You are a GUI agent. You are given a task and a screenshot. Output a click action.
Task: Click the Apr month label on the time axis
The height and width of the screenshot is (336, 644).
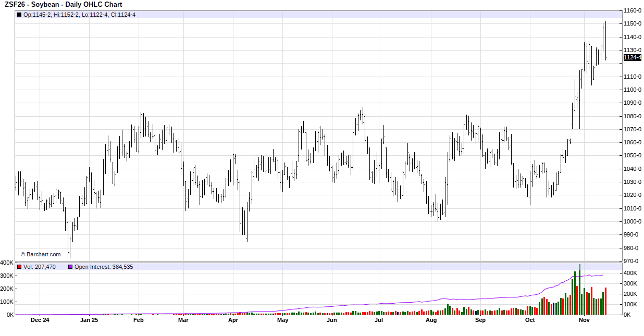pos(233,320)
